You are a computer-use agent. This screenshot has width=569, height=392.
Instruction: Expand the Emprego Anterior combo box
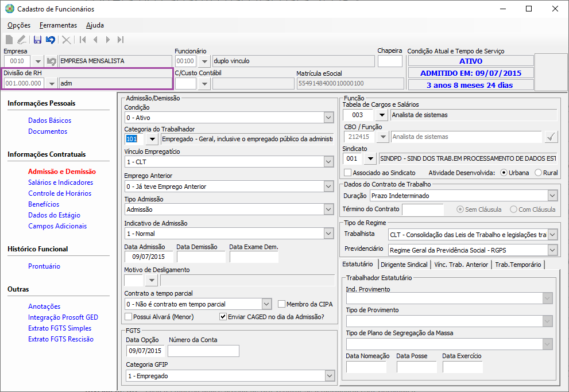coord(328,187)
